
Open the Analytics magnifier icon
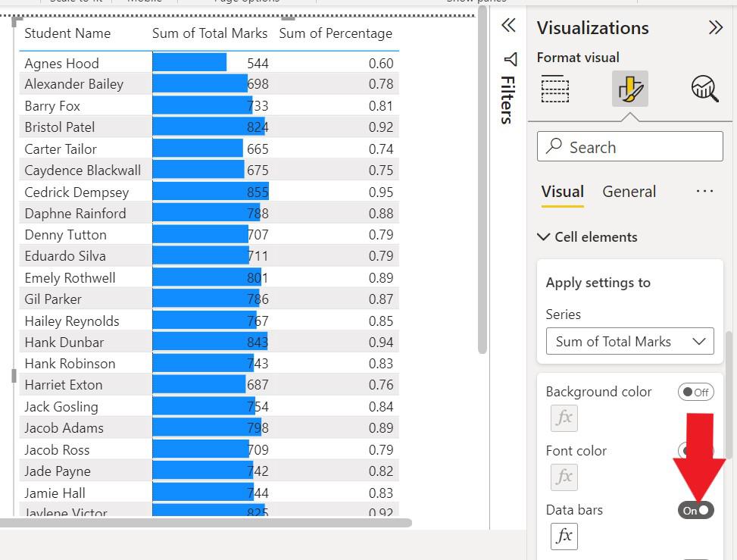704,89
